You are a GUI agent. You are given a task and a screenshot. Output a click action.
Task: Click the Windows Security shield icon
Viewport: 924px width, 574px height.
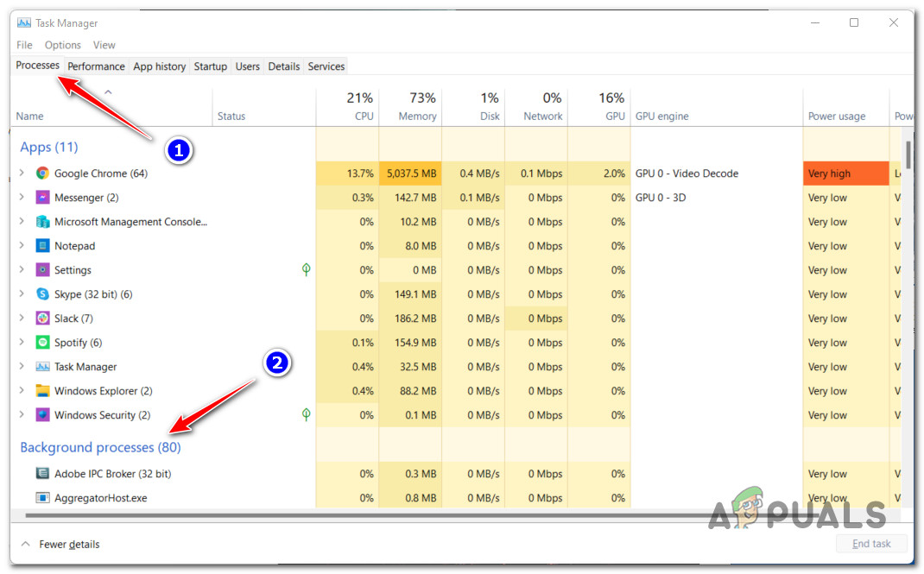point(42,414)
